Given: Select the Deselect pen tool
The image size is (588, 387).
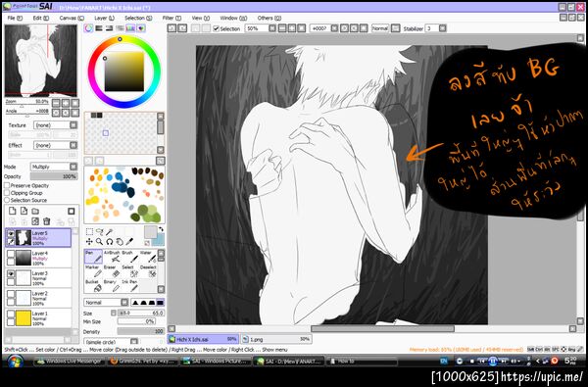Looking at the screenshot, I should (x=148, y=271).
